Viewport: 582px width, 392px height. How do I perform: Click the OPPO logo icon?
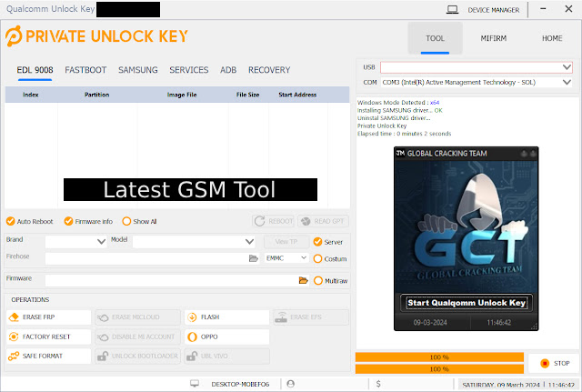pos(192,337)
